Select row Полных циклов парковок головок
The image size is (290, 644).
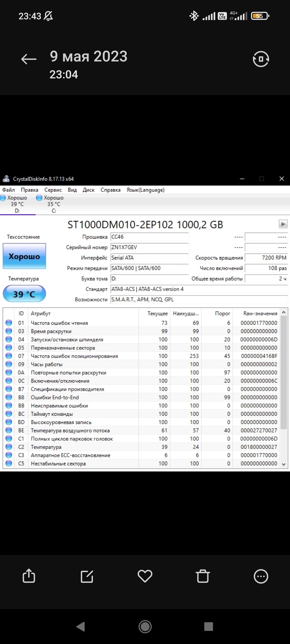[x=142, y=439]
